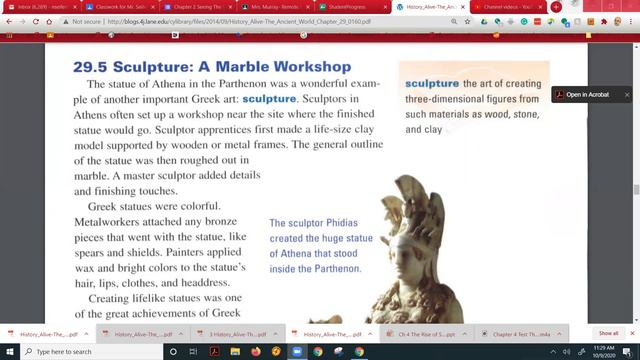Click the Not secure warning icon
This screenshot has width=640, height=360.
[x=66, y=22]
